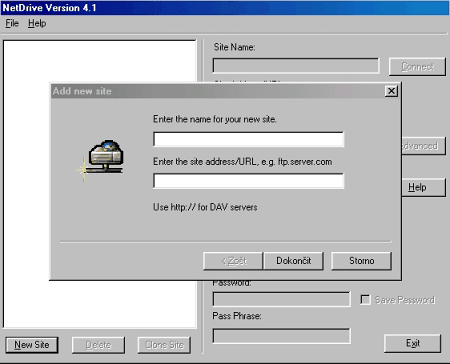This screenshot has height=364, width=450.
Task: Click the New Site button
Action: (32, 345)
